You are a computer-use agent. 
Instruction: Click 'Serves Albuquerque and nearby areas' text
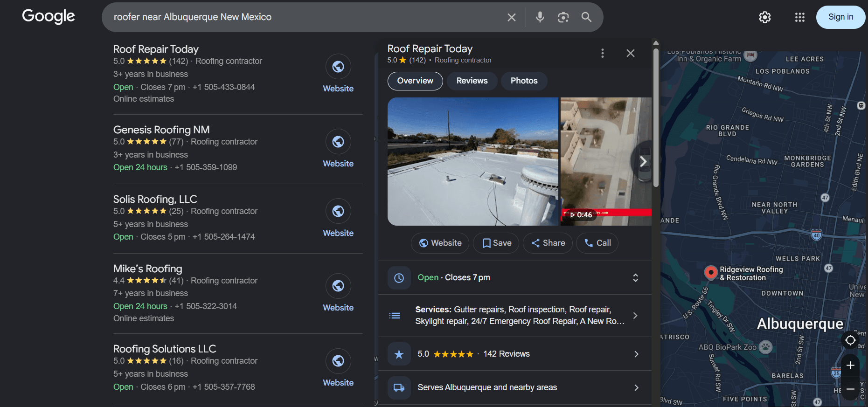coord(487,387)
